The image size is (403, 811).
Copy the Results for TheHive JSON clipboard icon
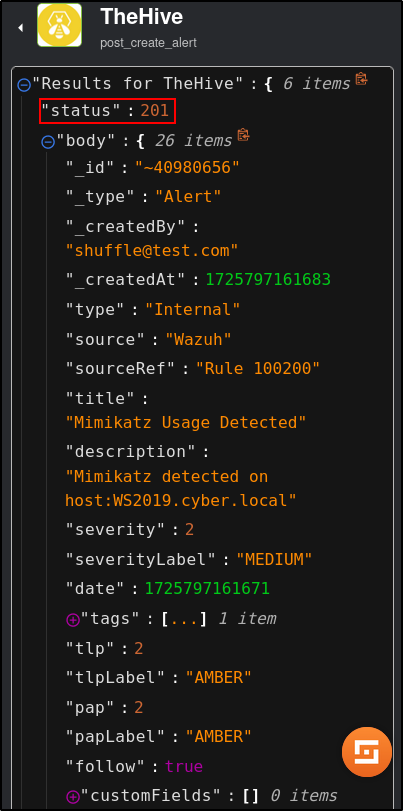click(x=361, y=80)
